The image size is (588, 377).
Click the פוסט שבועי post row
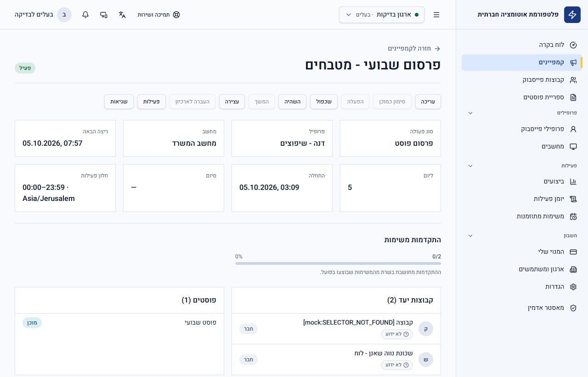pyautogui.click(x=119, y=323)
